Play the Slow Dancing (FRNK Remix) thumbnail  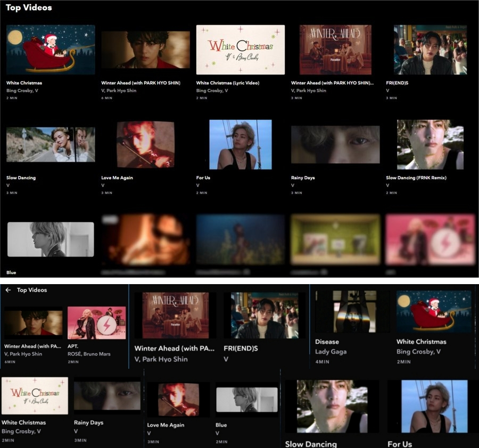430,144
